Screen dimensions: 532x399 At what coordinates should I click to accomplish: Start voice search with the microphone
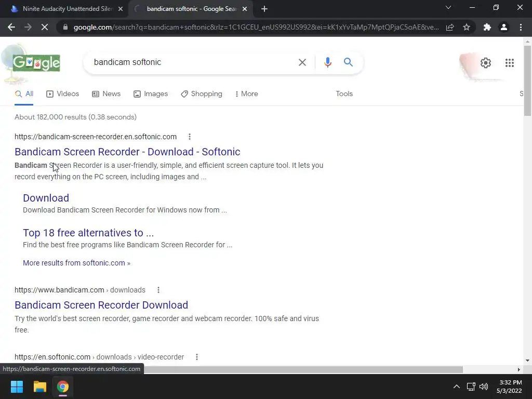coord(327,62)
